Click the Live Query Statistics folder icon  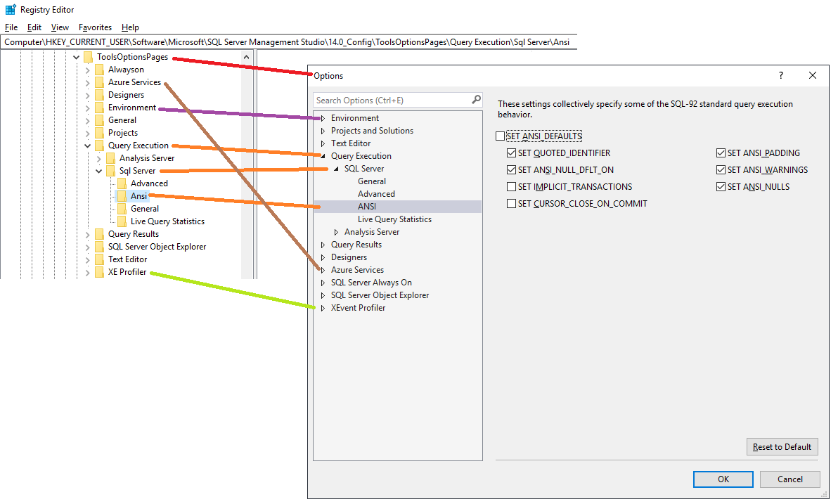click(122, 221)
